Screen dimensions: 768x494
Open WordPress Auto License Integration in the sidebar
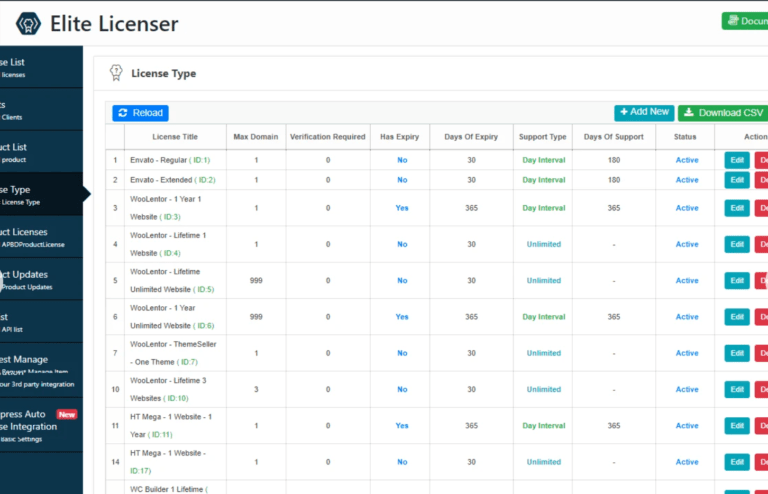pyautogui.click(x=41, y=425)
